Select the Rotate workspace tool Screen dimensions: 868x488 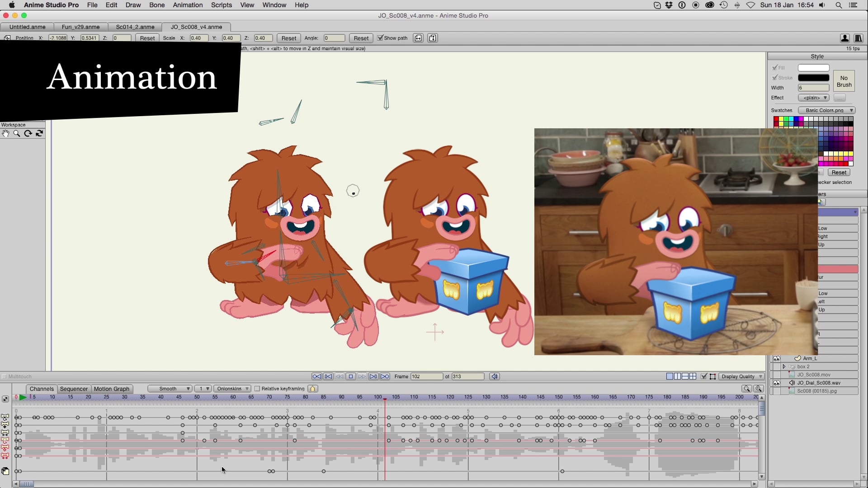pyautogui.click(x=28, y=133)
